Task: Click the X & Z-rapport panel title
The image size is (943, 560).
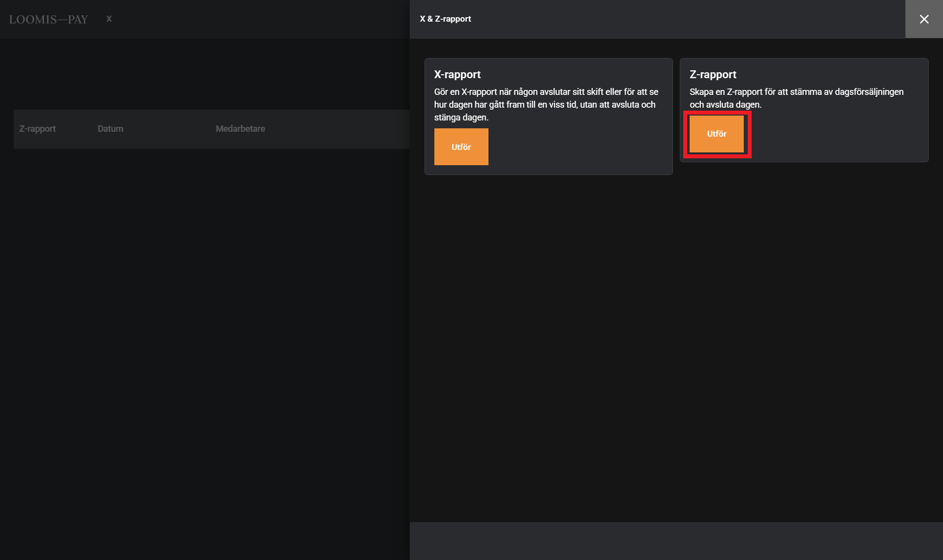Action: [x=445, y=19]
